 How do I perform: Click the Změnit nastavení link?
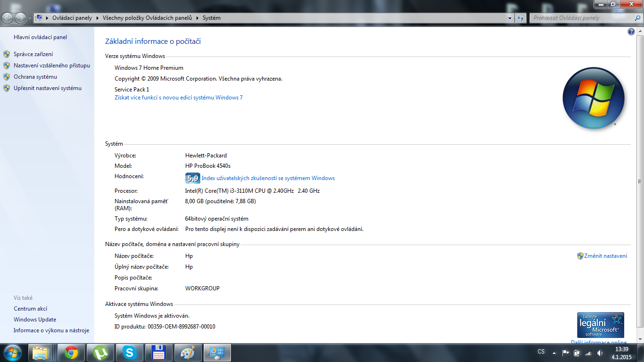(x=605, y=256)
